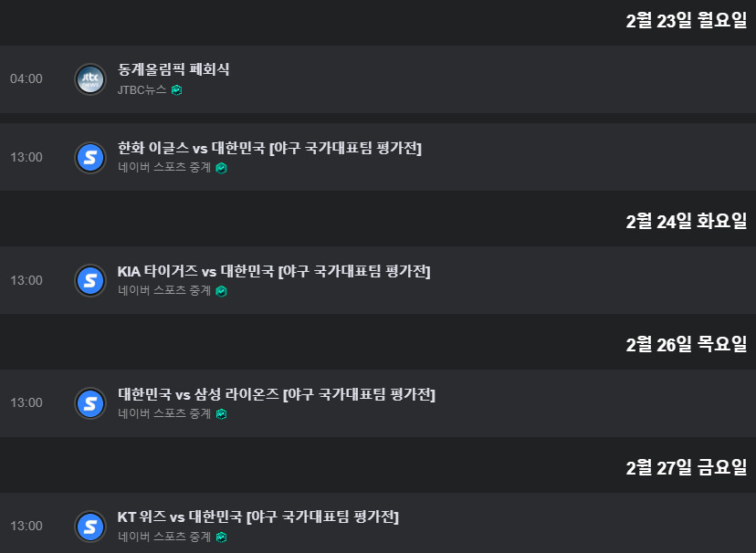This screenshot has width=756, height=553.
Task: Click verified badge in 한화 이글스 row
Action: coord(221,168)
